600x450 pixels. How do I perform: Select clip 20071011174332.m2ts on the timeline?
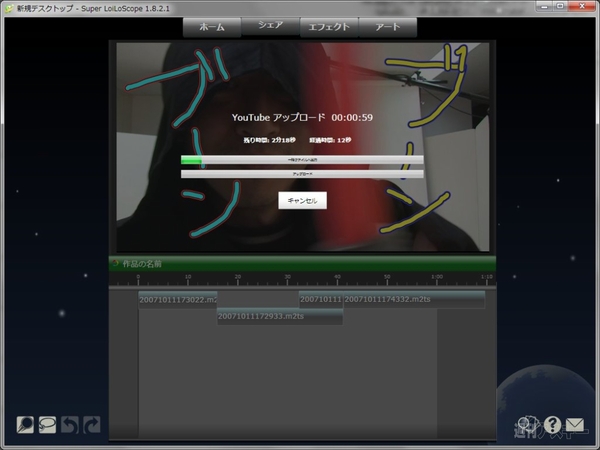pyautogui.click(x=414, y=299)
